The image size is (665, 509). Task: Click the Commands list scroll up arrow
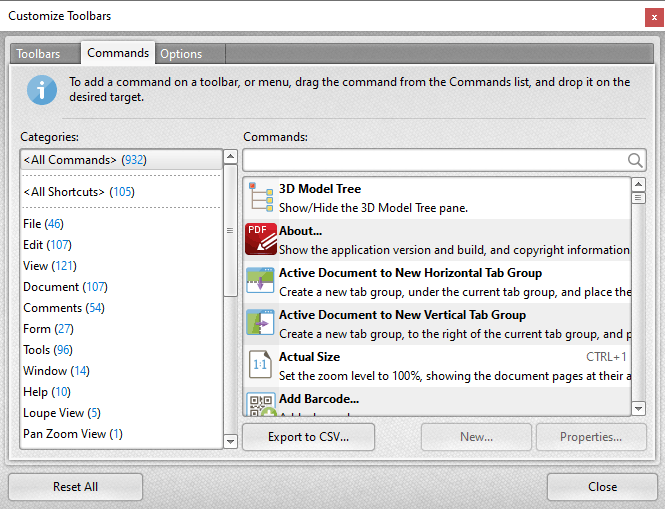638,185
